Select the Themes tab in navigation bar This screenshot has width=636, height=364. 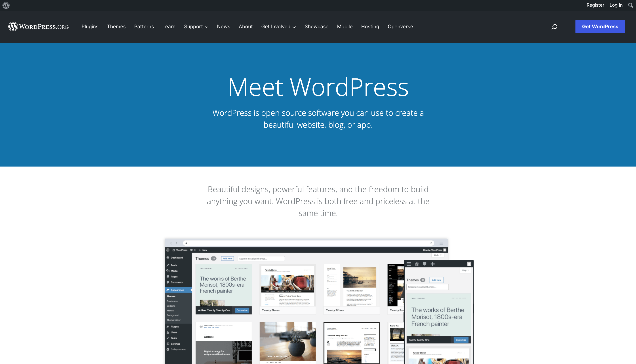pos(116,26)
